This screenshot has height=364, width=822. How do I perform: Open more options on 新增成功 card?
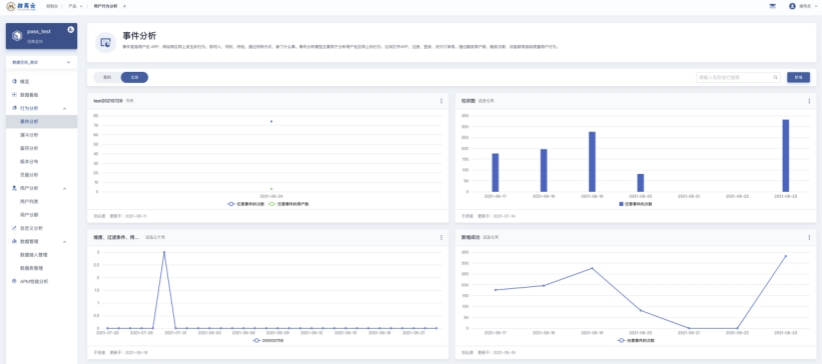[x=809, y=238]
